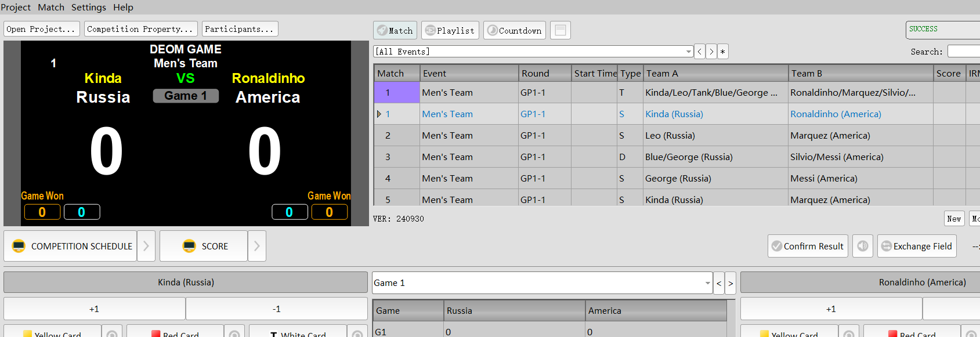Image resolution: width=980 pixels, height=337 pixels.
Task: Switch to previous game using < button
Action: [x=719, y=283]
